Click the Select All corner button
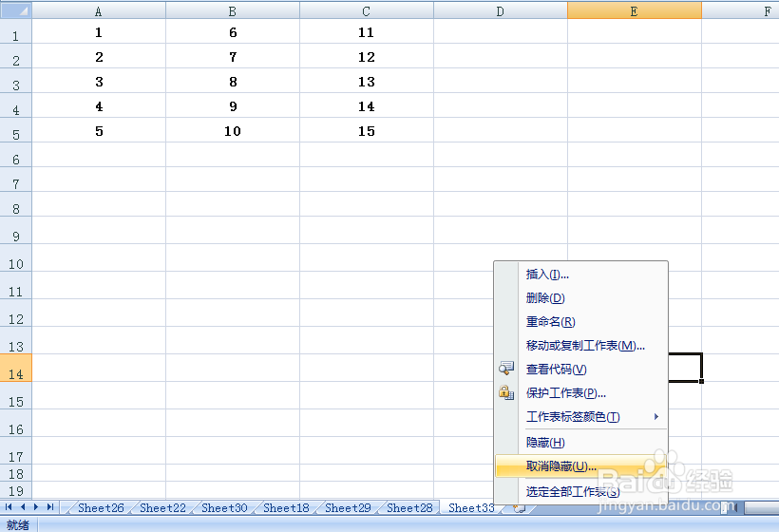Image resolution: width=779 pixels, height=532 pixels. [16, 9]
